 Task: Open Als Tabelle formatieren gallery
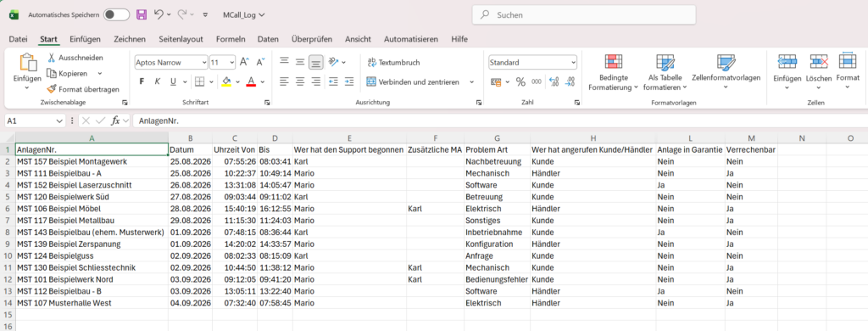click(665, 73)
